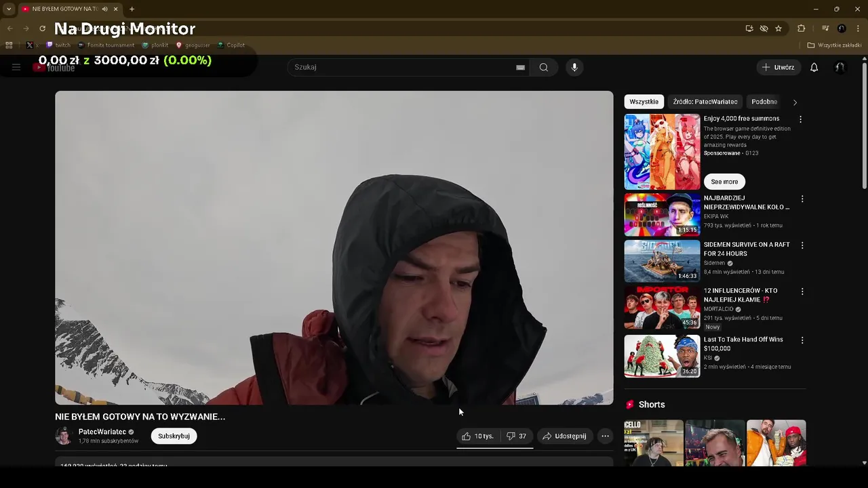Click the MORTALCIO channel name
Image resolution: width=868 pixels, height=488 pixels.
pyautogui.click(x=719, y=309)
